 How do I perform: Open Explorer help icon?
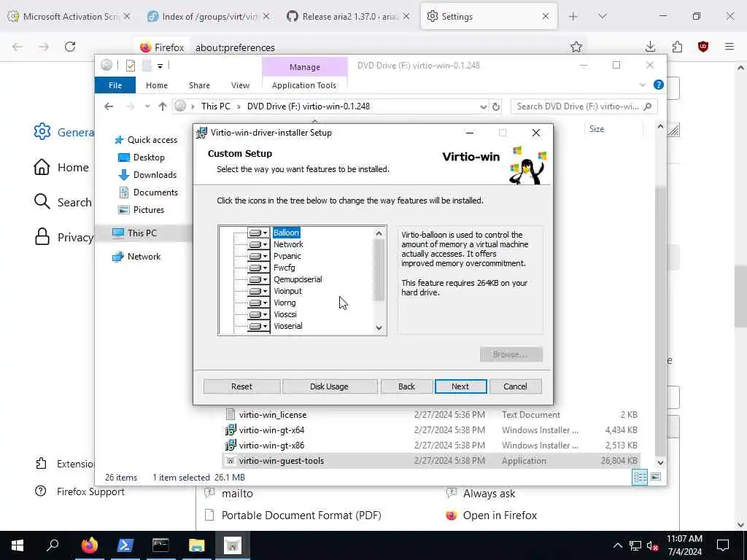tap(659, 85)
